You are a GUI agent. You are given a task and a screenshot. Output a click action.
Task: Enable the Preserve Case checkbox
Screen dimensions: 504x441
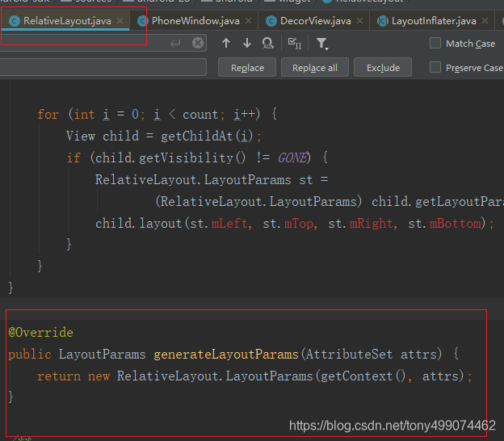(x=435, y=67)
